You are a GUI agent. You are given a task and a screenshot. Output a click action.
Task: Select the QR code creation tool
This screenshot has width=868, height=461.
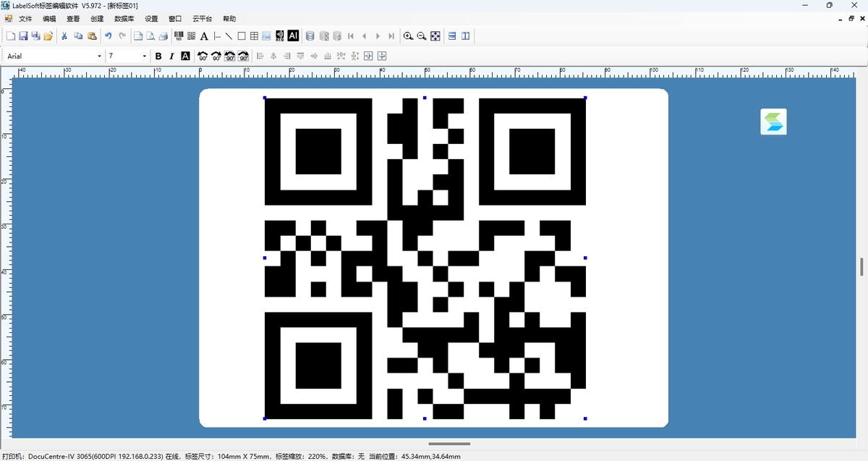[192, 36]
